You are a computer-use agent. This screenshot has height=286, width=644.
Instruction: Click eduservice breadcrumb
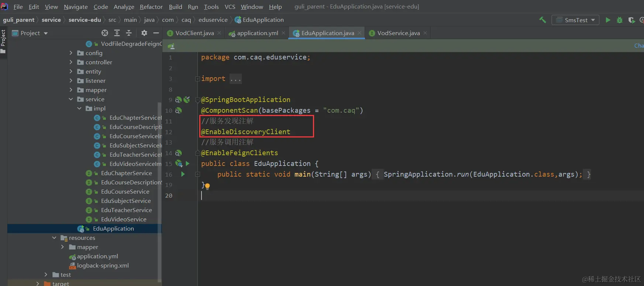point(213,20)
